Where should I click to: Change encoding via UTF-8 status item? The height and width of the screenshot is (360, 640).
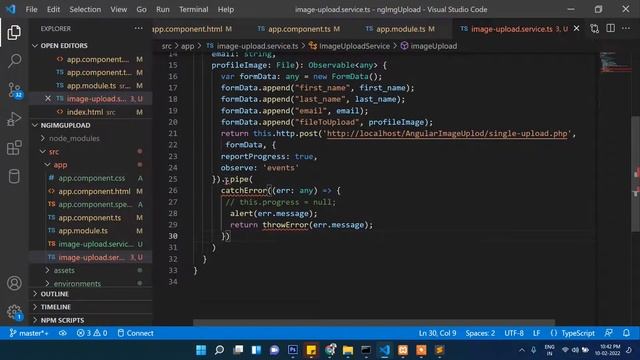tap(514, 333)
